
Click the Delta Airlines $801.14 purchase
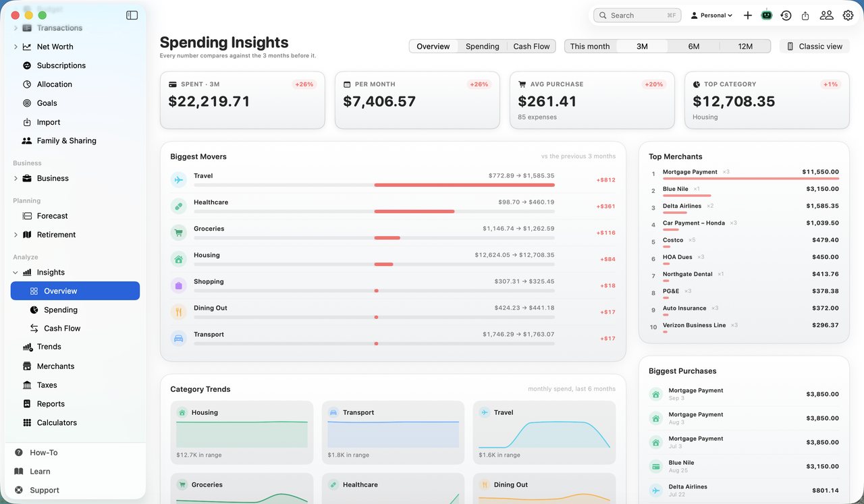click(744, 491)
